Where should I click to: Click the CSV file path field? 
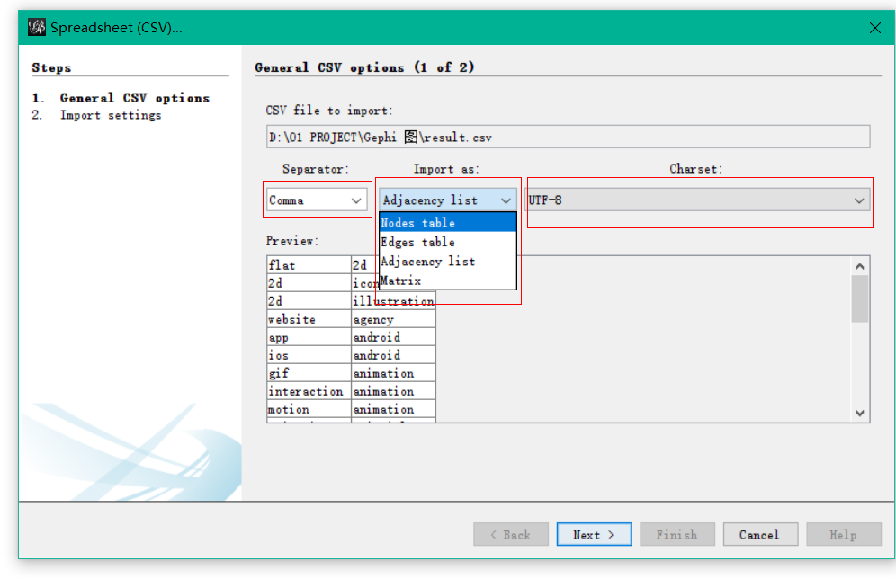point(568,137)
